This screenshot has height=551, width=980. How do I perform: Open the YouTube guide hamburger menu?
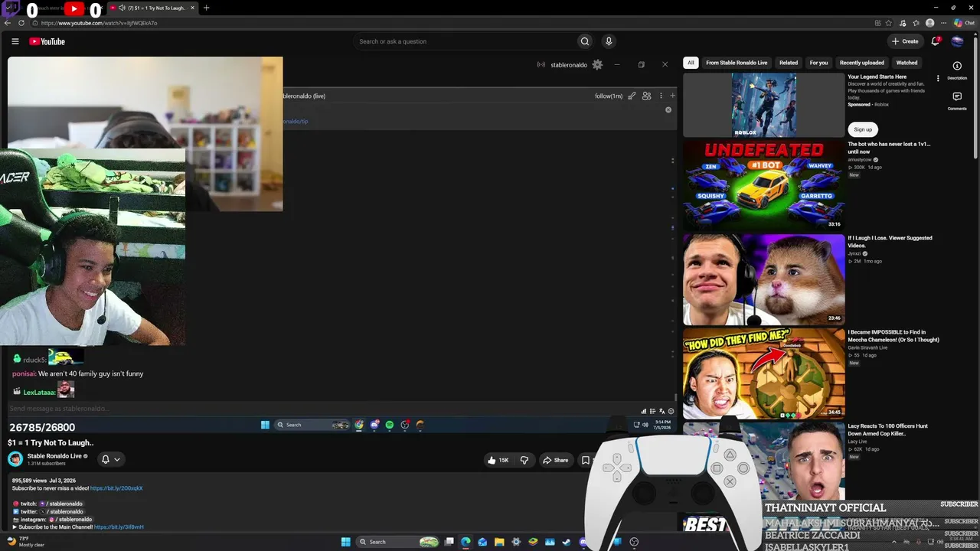coord(15,41)
